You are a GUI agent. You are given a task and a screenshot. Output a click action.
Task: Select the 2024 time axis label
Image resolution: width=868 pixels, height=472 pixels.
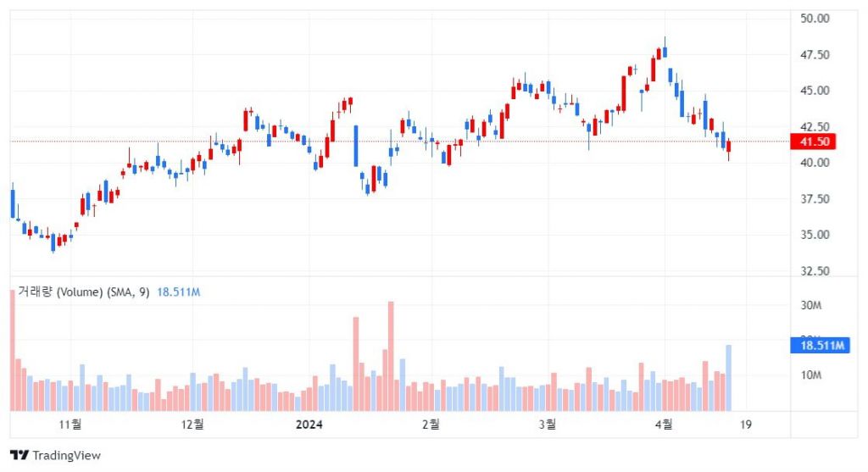(307, 423)
